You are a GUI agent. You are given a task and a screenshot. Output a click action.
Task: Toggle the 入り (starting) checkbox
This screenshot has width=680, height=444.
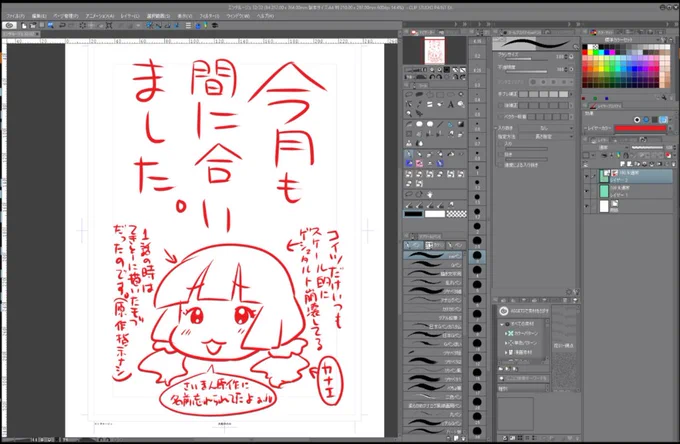coord(500,144)
